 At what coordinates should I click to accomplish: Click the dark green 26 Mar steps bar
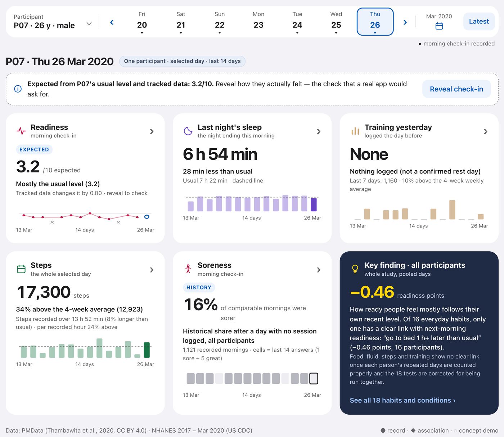click(x=147, y=350)
